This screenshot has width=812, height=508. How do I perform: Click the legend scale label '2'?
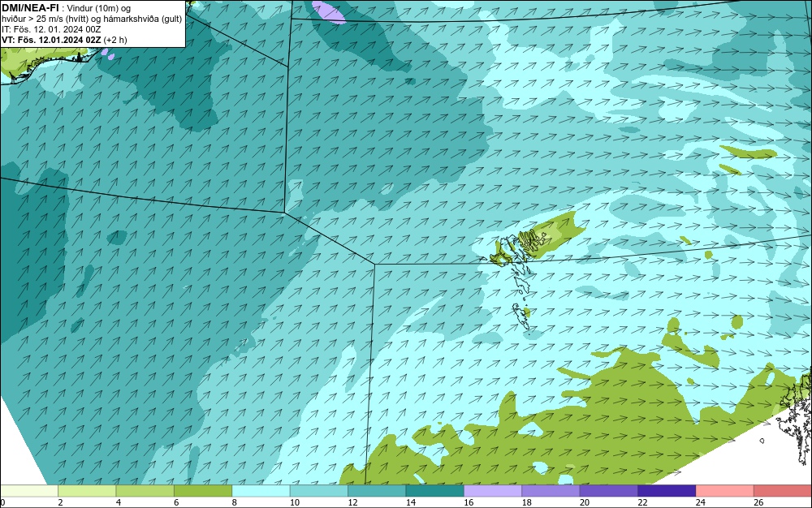coord(61,502)
